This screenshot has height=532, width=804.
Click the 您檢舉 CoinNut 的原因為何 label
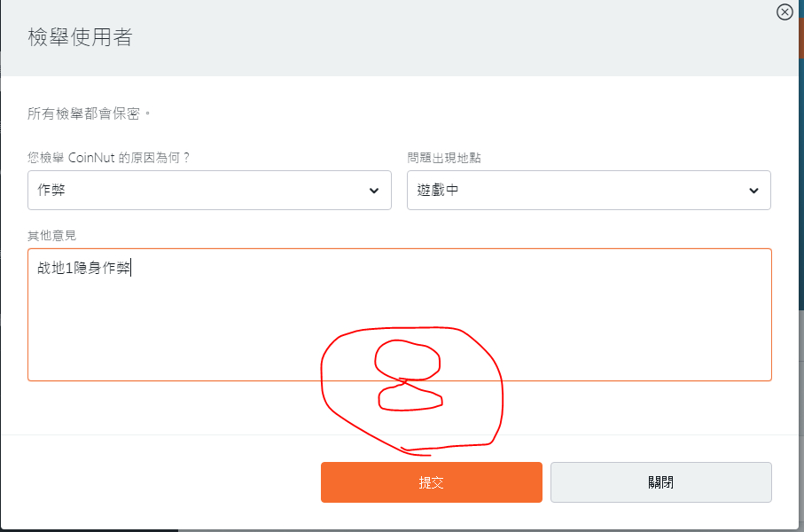[x=109, y=158]
